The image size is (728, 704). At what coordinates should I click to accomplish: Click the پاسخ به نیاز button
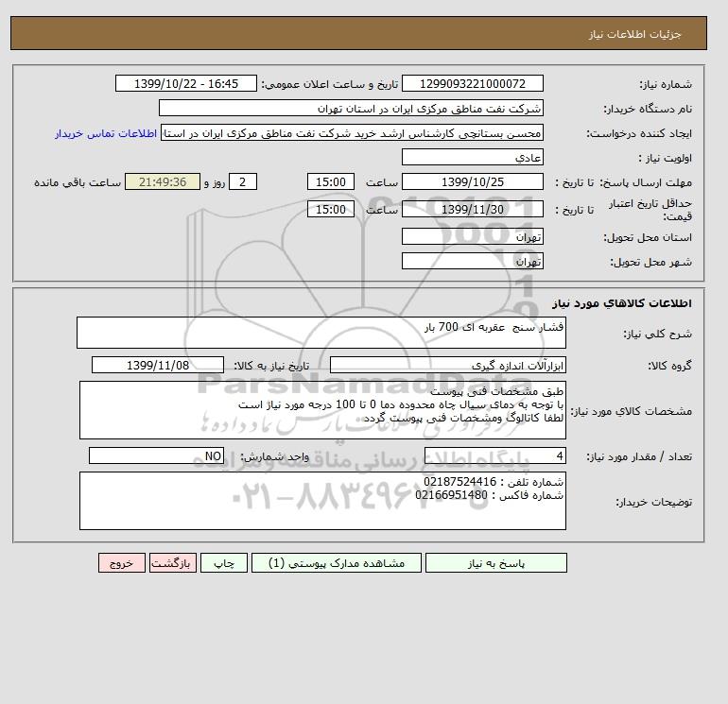click(495, 563)
